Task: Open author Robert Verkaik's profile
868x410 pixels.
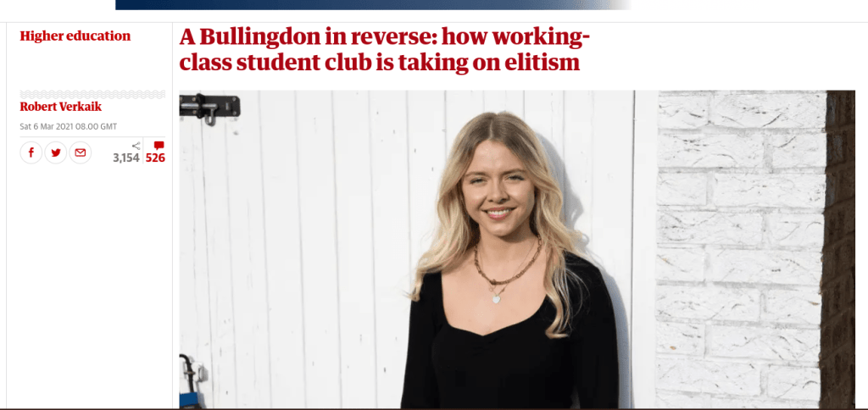Action: coord(61,107)
